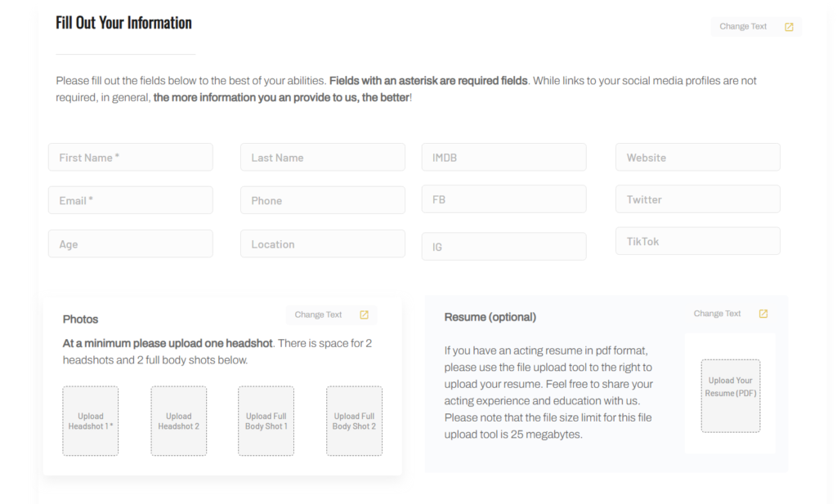Click into the Last Name field
This screenshot has height=504, width=837.
[323, 158]
